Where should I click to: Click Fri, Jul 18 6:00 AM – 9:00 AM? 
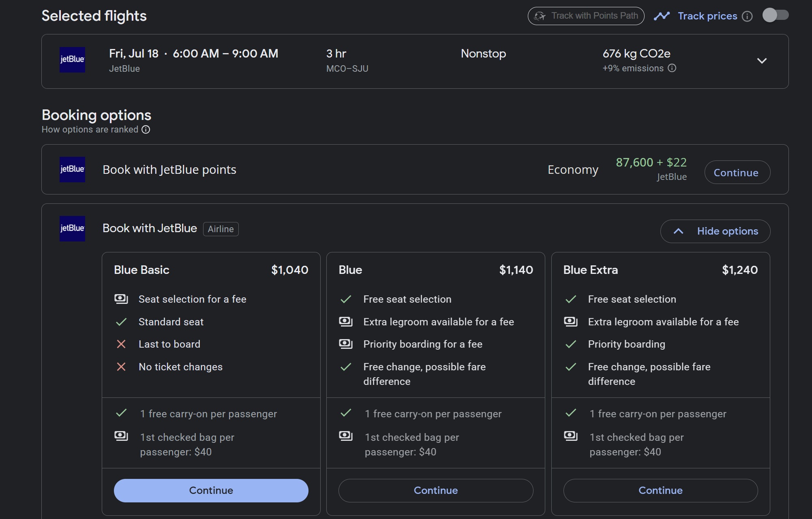point(194,53)
